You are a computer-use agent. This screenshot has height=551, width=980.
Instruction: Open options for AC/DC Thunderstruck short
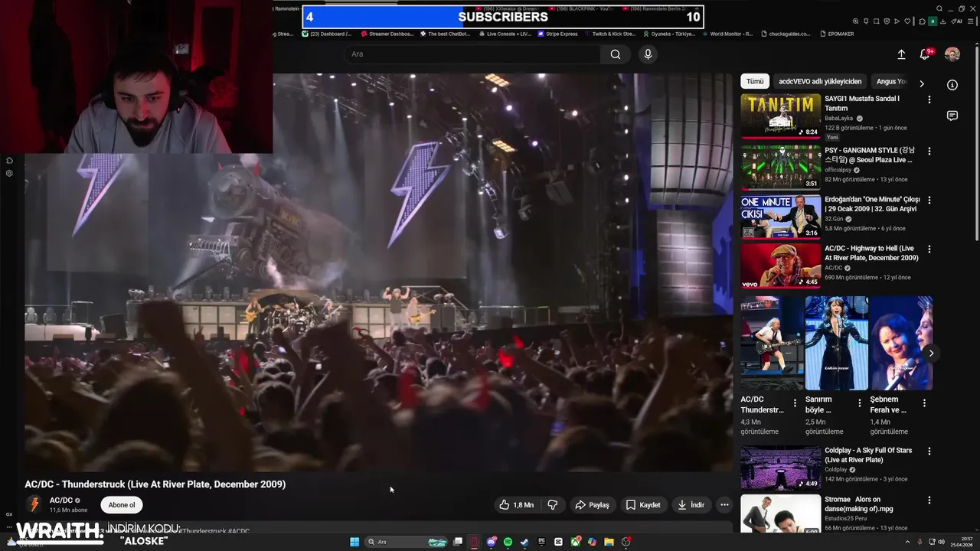point(795,403)
